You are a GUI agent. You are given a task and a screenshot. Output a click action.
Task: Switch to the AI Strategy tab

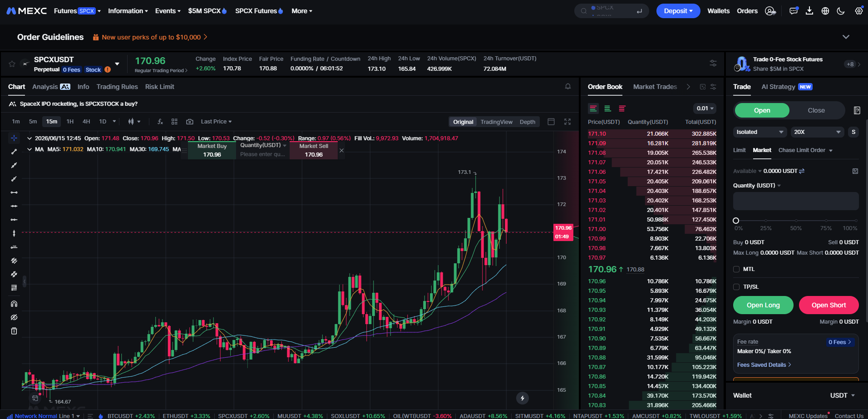(x=787, y=87)
